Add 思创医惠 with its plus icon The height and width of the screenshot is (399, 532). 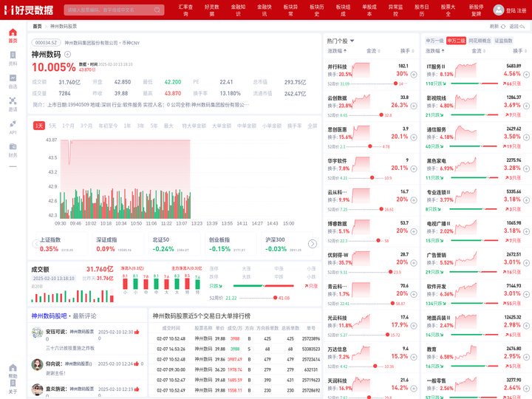point(414,137)
